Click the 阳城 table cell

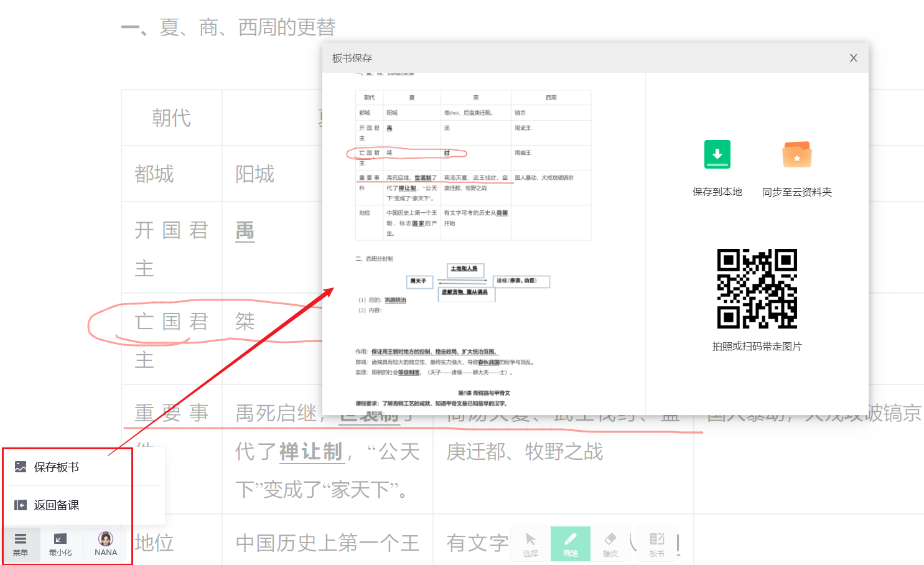point(254,174)
